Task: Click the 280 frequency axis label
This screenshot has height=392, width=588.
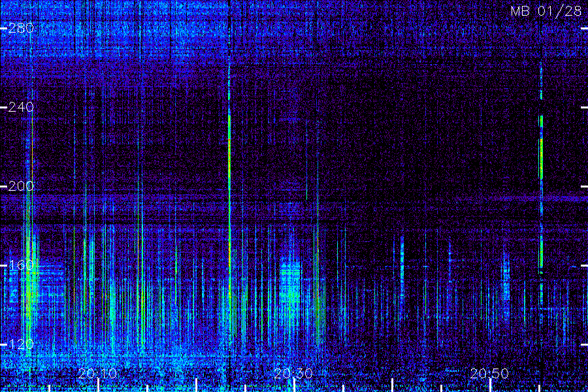Action: 21,28
